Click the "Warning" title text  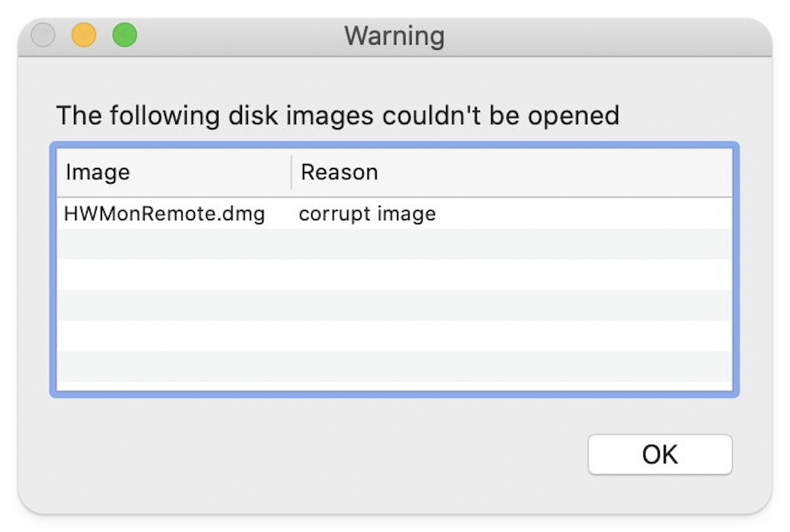394,35
